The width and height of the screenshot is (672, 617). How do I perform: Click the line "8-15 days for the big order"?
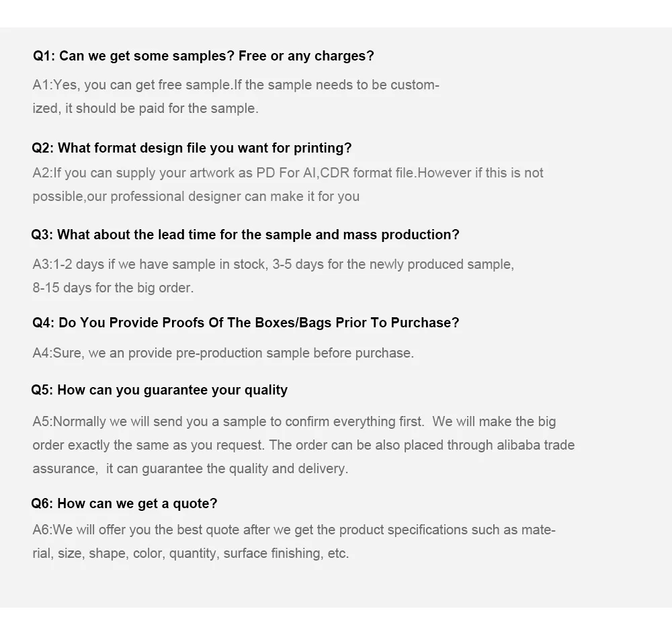coord(113,288)
